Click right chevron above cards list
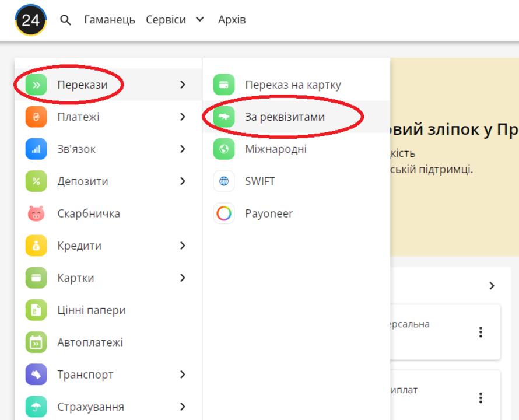Screen dimensions: 519x420 pyautogui.click(x=492, y=286)
